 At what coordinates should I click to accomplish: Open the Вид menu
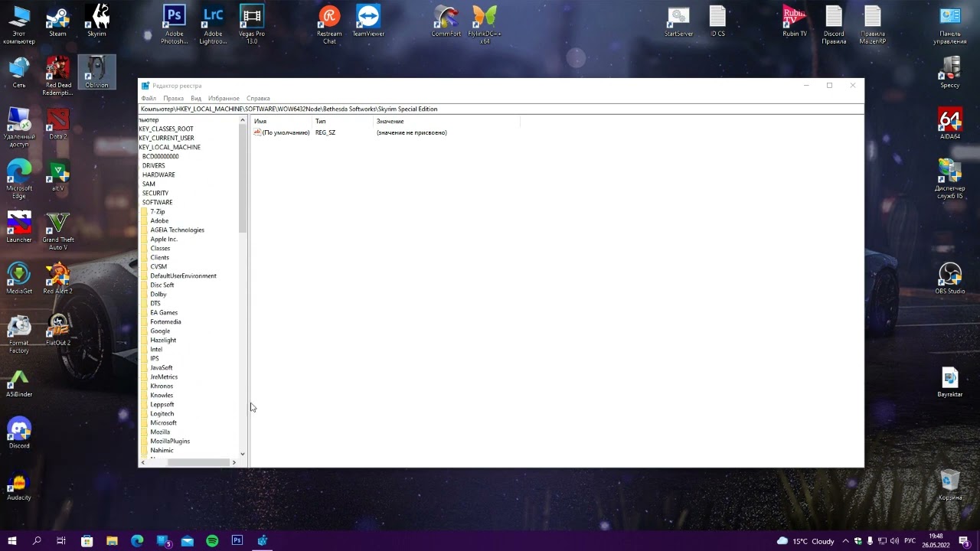196,98
